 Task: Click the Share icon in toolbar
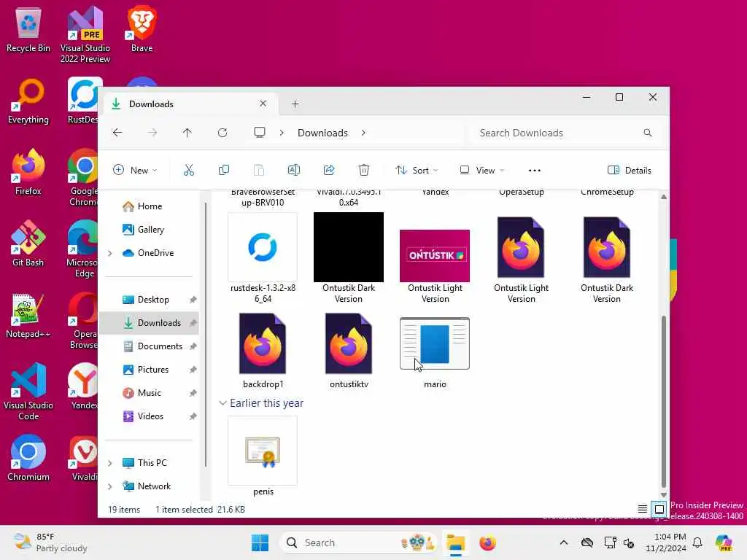329,170
